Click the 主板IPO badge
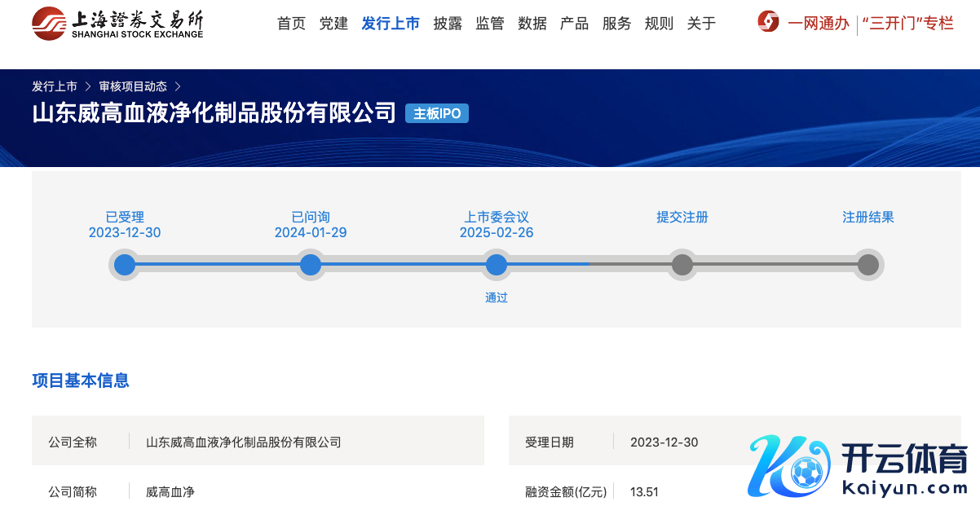The image size is (980, 515). point(437,114)
